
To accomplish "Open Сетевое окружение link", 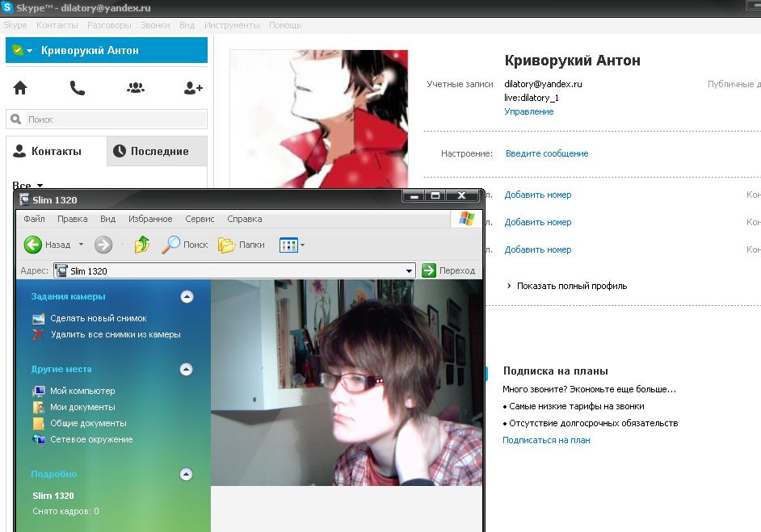I will (91, 439).
